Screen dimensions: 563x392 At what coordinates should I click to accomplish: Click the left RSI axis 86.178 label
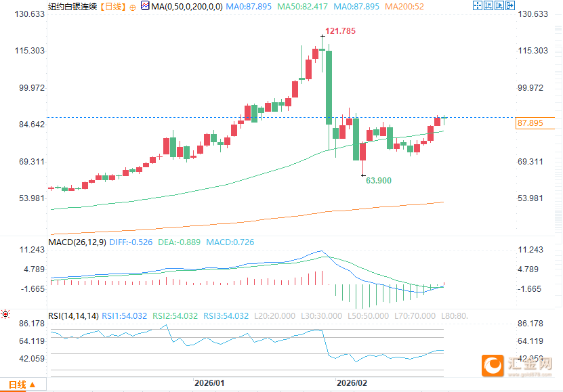tap(32, 324)
